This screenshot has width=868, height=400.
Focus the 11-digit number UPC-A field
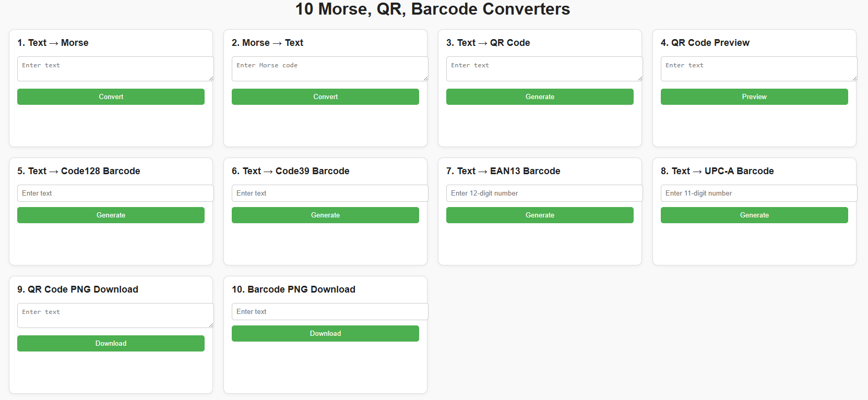[x=758, y=193]
